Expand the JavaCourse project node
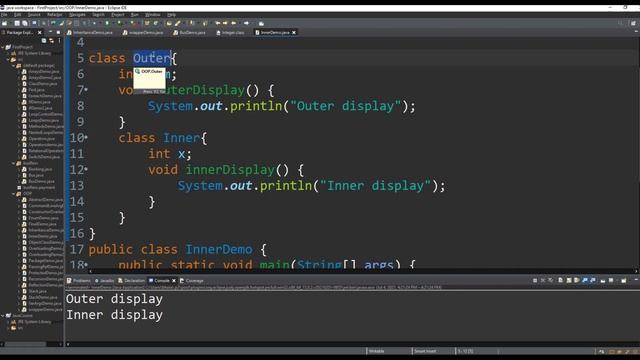Viewport: 640px width, 360px height. tap(2, 316)
